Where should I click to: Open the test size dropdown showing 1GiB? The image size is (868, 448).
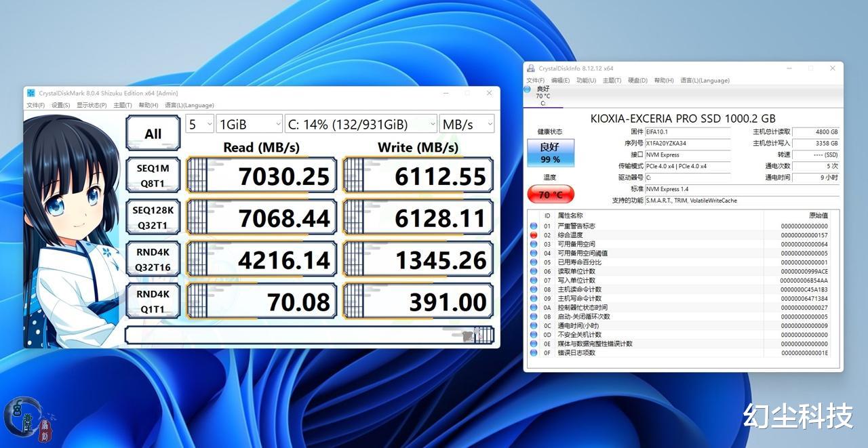248,123
